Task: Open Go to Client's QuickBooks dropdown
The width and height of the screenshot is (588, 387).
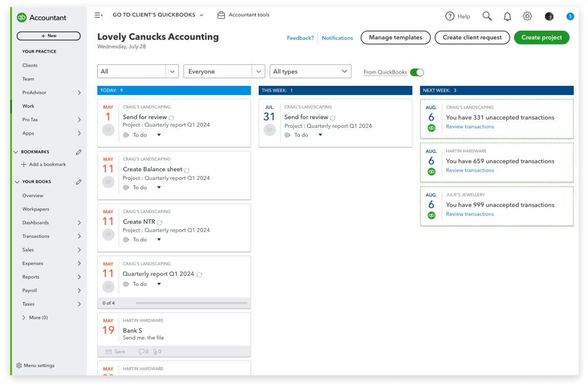Action: [158, 15]
